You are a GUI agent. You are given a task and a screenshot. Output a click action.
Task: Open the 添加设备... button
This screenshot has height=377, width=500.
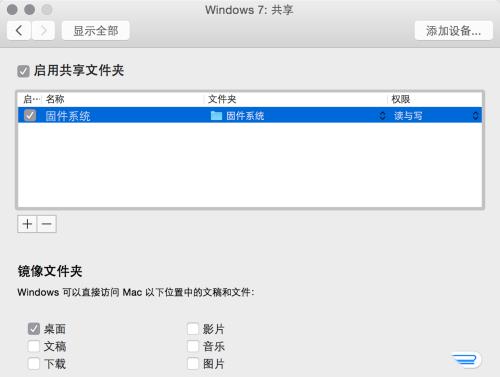coord(453,31)
